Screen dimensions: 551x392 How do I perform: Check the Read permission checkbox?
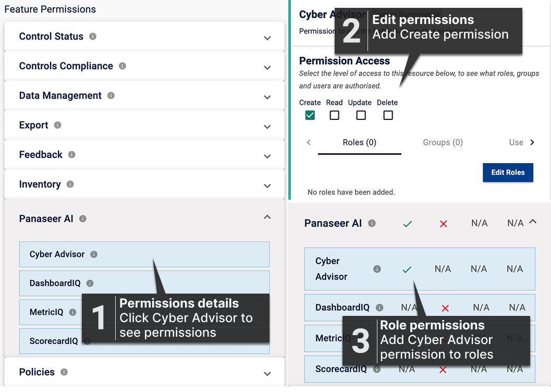[335, 115]
